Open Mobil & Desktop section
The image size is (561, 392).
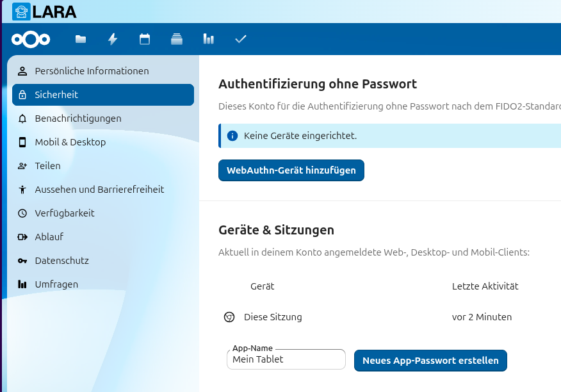coord(70,142)
